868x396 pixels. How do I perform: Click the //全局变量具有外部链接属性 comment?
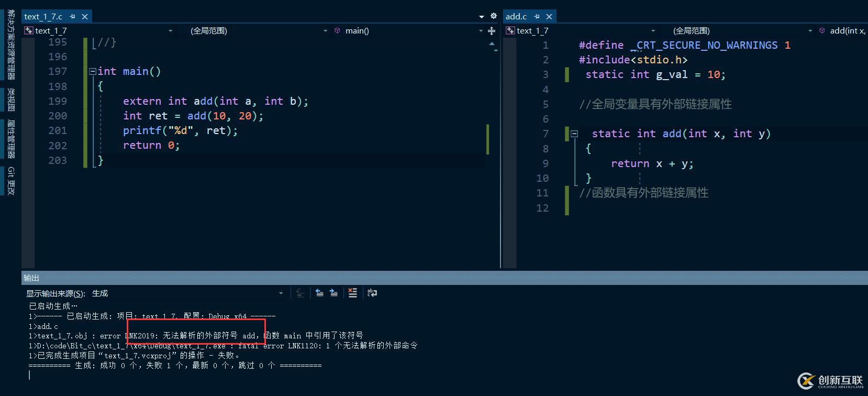coord(655,104)
